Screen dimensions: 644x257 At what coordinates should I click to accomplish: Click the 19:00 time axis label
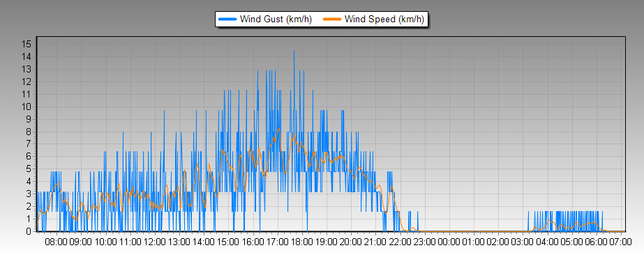click(x=326, y=242)
